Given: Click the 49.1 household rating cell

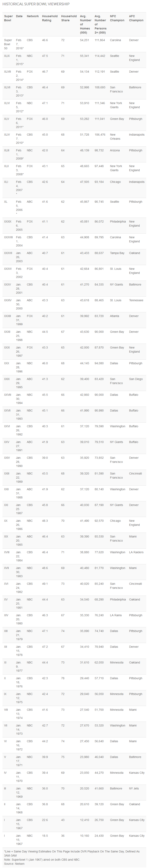Looking at the screenshot, I should (x=45, y=584).
